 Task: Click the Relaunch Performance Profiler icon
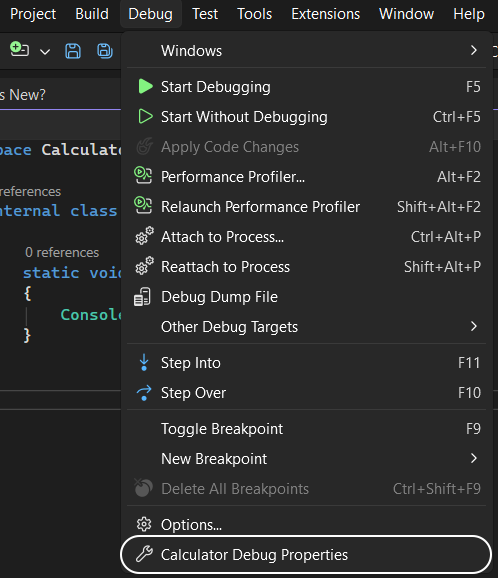[x=143, y=205]
